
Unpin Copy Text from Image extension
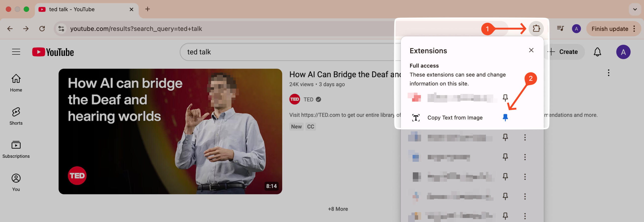coord(505,117)
